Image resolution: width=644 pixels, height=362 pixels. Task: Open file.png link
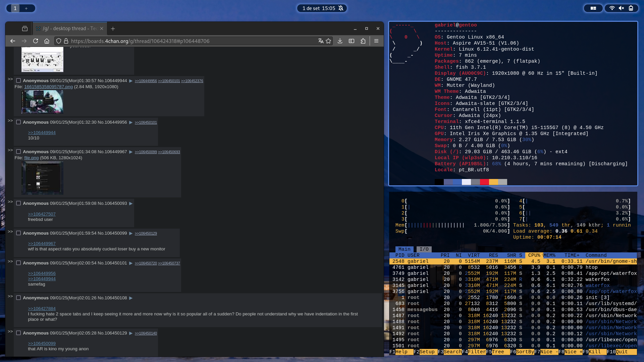[31, 158]
